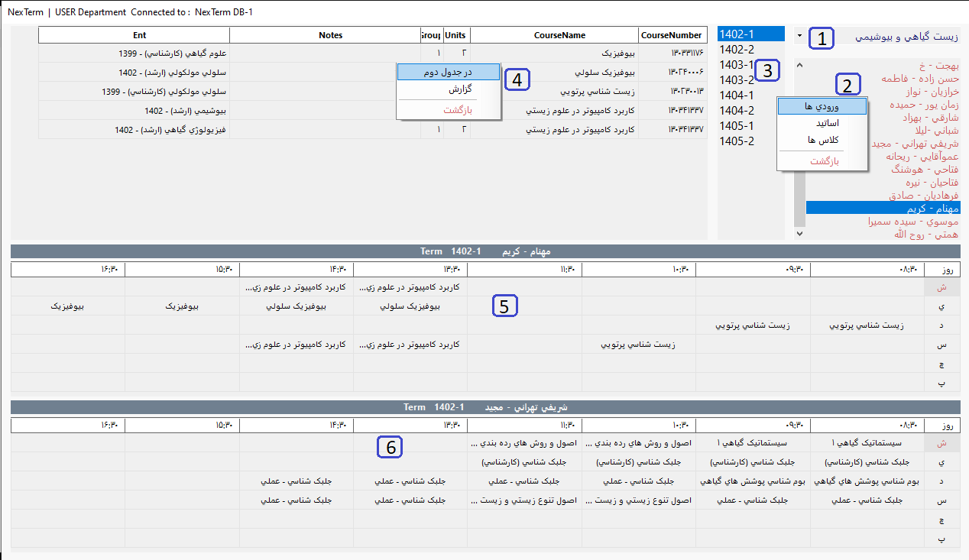Select term 1402-2 in the term list
The image size is (969, 560).
(737, 50)
